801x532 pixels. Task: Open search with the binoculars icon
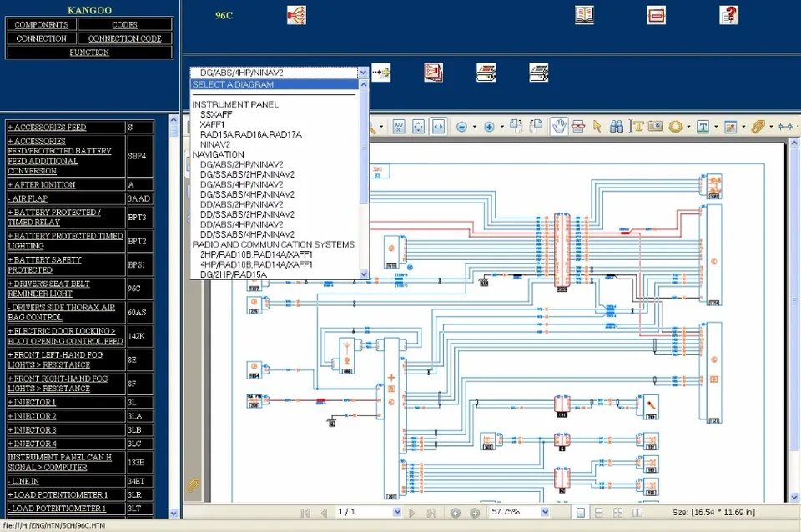tap(616, 126)
